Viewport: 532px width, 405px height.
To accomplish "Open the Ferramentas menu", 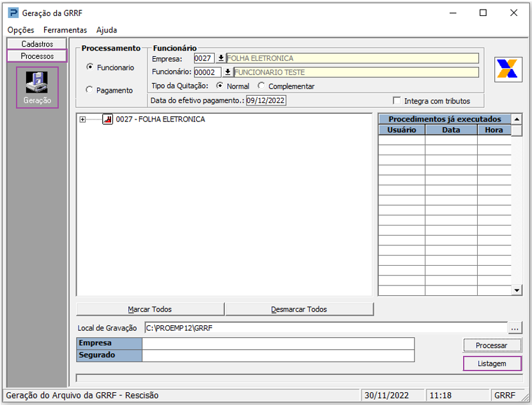I will (x=65, y=30).
